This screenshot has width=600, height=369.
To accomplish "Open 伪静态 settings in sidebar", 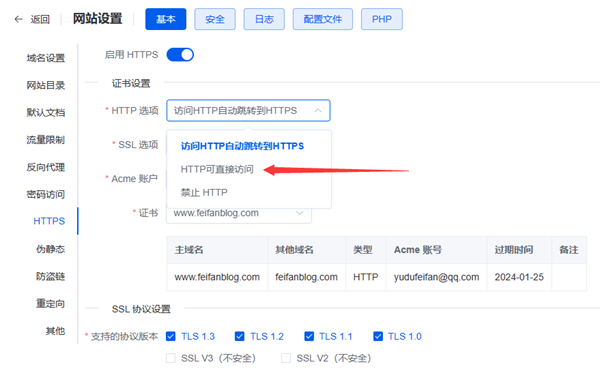I will click(51, 249).
